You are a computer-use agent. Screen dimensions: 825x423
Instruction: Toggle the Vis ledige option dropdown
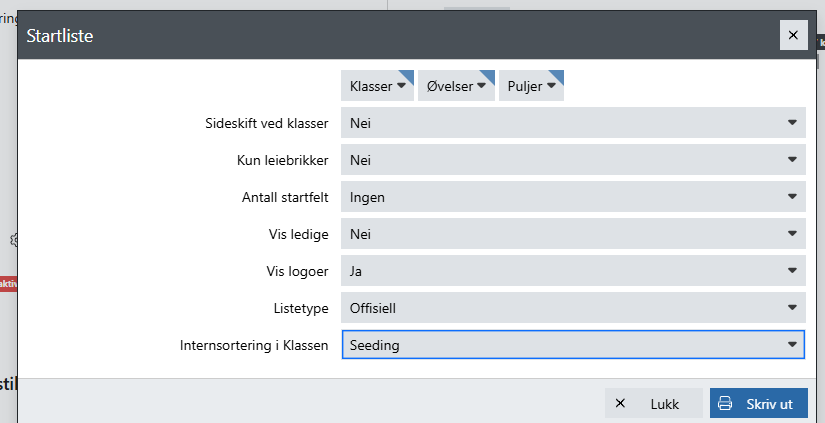coord(573,234)
